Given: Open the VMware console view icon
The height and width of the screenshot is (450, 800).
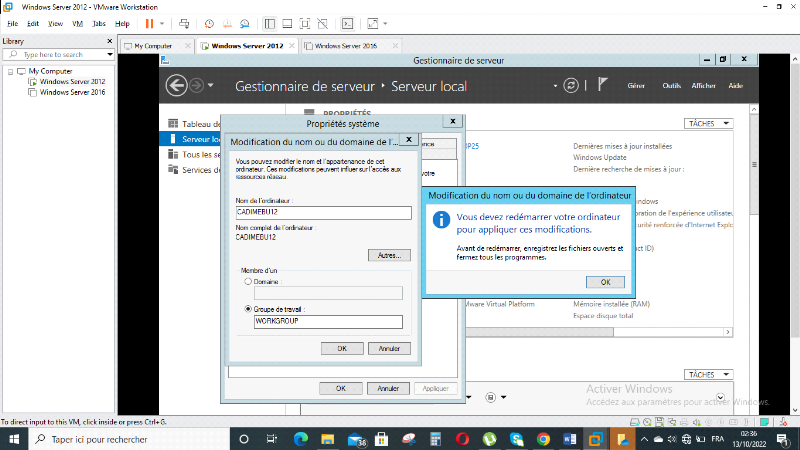Looking at the screenshot, I should (348, 22).
